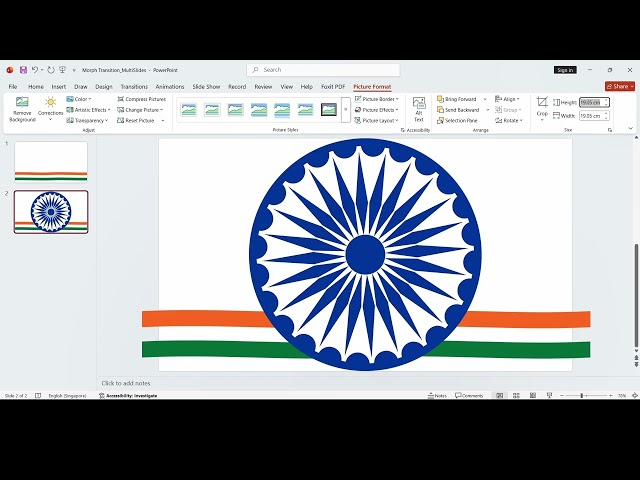
Task: Switch to the Animations tab
Action: pyautogui.click(x=170, y=87)
